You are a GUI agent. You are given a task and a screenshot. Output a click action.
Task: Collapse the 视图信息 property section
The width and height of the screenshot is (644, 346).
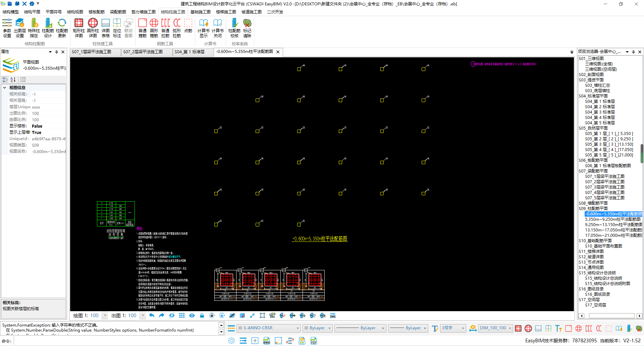coord(5,88)
